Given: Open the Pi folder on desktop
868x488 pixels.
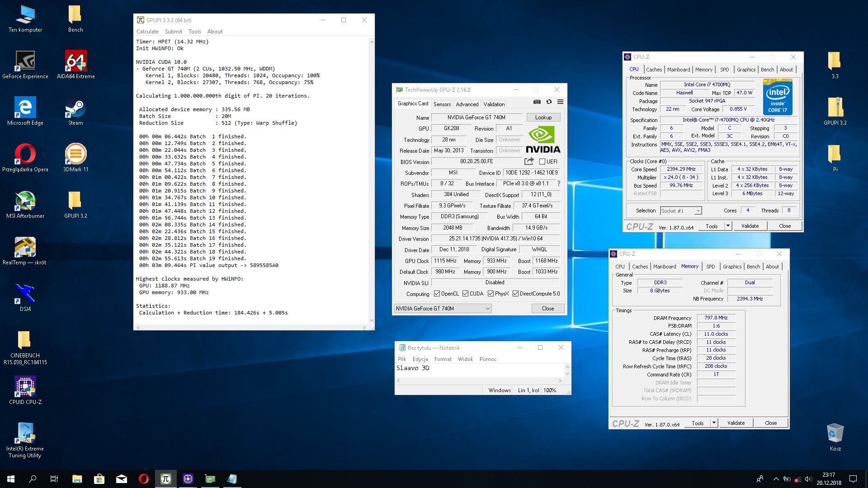Looking at the screenshot, I should point(835,158).
